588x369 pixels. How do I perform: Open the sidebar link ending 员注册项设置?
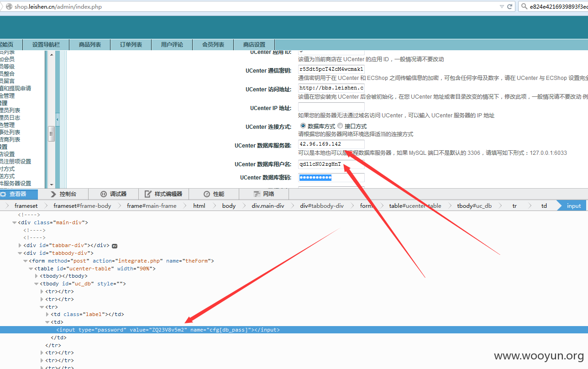(16, 161)
